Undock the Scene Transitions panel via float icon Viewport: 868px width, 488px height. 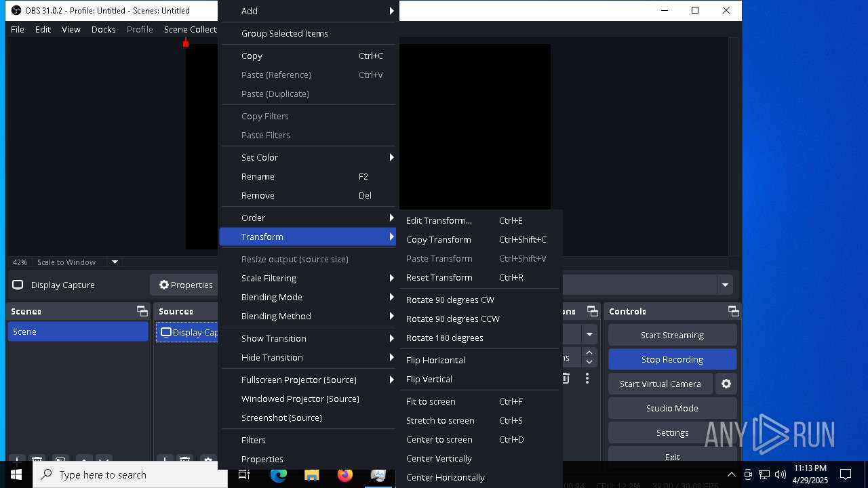592,311
